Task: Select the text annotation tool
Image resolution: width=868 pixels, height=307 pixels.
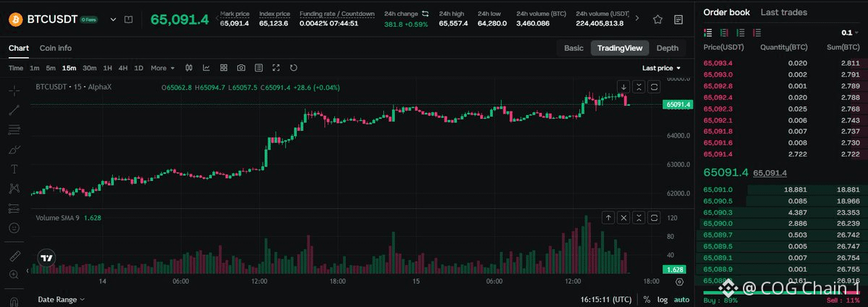Action: coord(14,169)
